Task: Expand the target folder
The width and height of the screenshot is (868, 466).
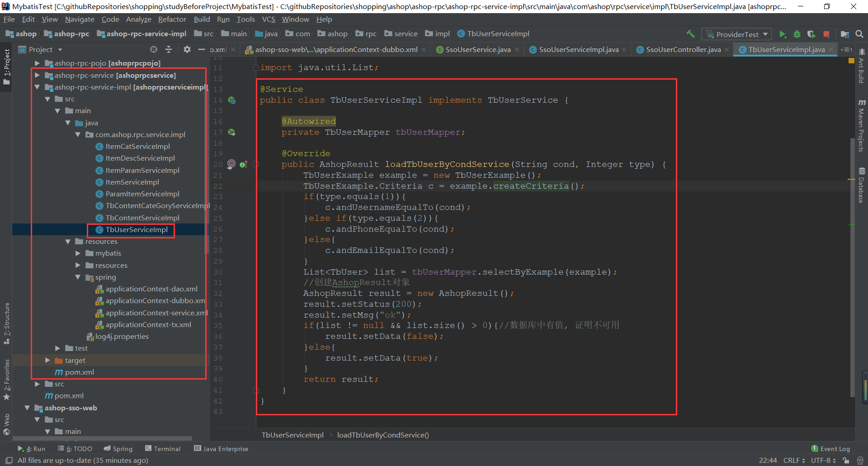Action: (47, 360)
